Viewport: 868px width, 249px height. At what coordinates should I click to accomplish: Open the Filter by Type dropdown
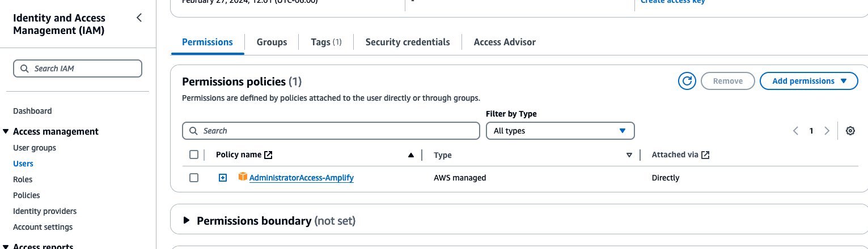(560, 131)
